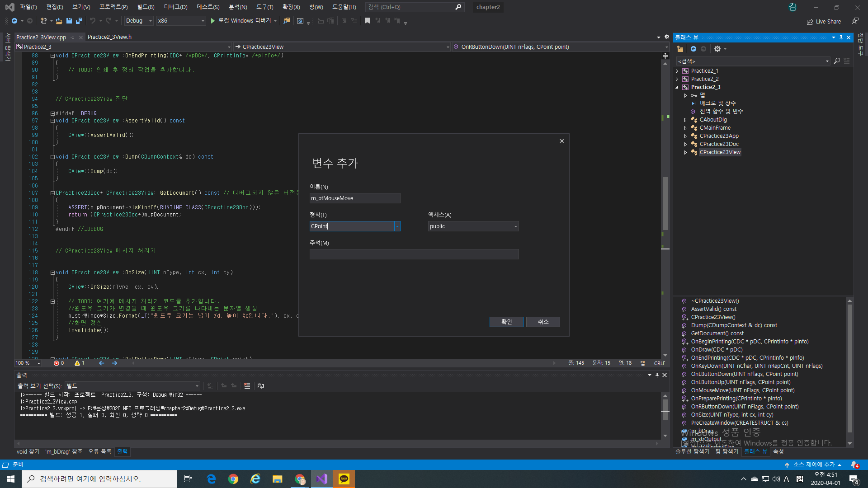
Task: Click the 주석(M) comment input field
Action: pos(414,254)
